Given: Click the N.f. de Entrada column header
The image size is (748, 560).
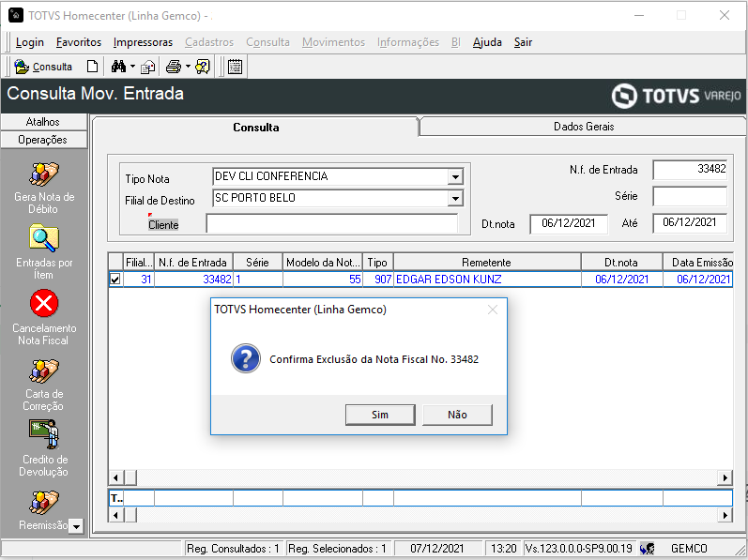Looking at the screenshot, I should pyautogui.click(x=193, y=262).
